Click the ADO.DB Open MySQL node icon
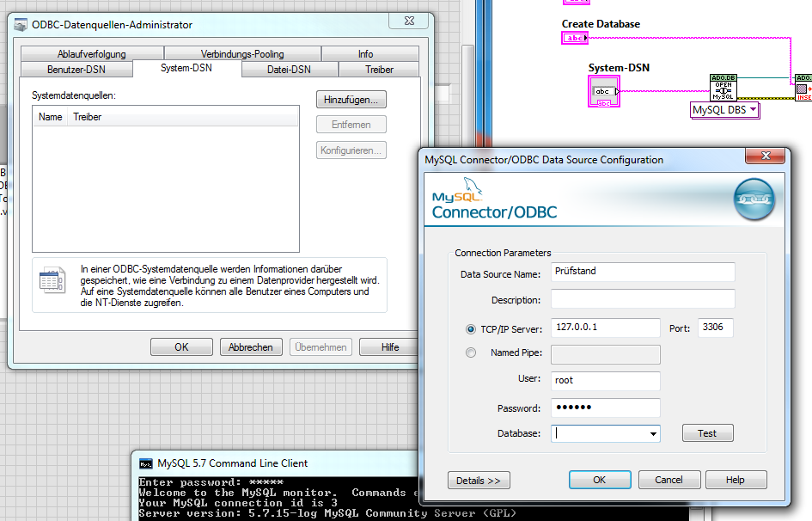 click(723, 87)
